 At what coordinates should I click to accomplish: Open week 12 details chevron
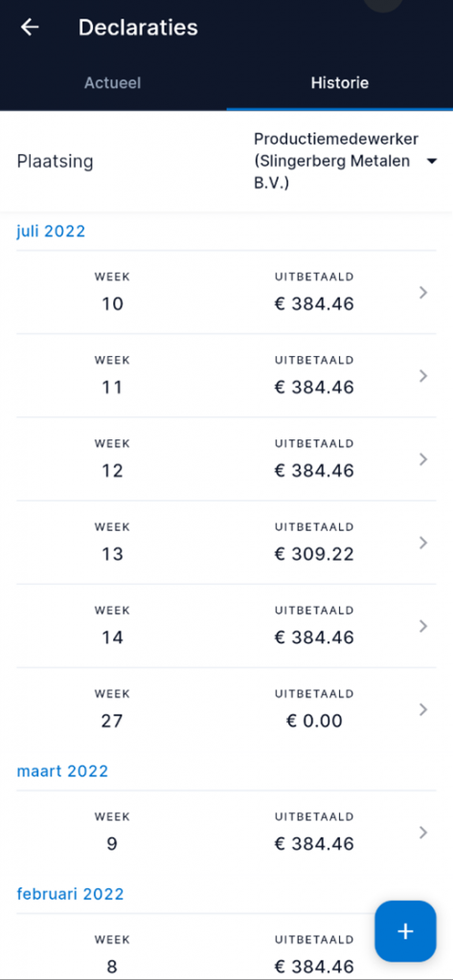pos(423,459)
